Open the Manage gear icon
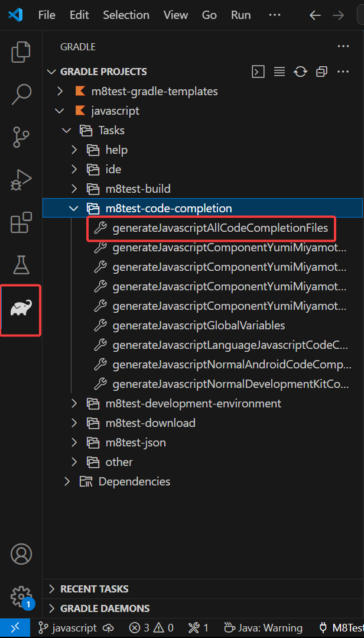Image resolution: width=364 pixels, height=638 pixels. [21, 595]
